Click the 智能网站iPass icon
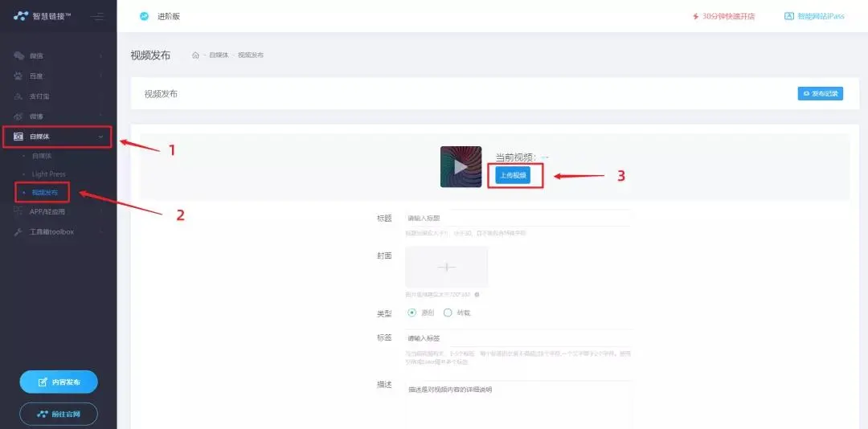The width and height of the screenshot is (868, 429). click(x=788, y=16)
